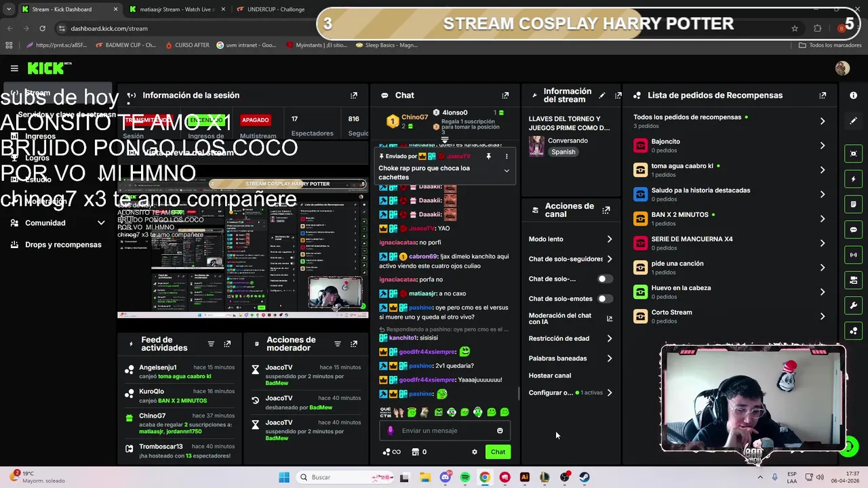Pop out the Feed de actividades panel
This screenshot has width=868, height=488.
tap(227, 344)
